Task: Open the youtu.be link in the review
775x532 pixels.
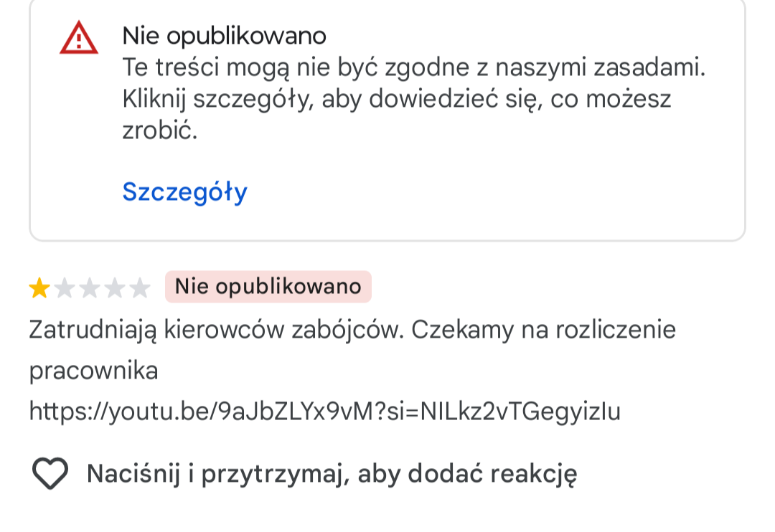Action: 324,411
